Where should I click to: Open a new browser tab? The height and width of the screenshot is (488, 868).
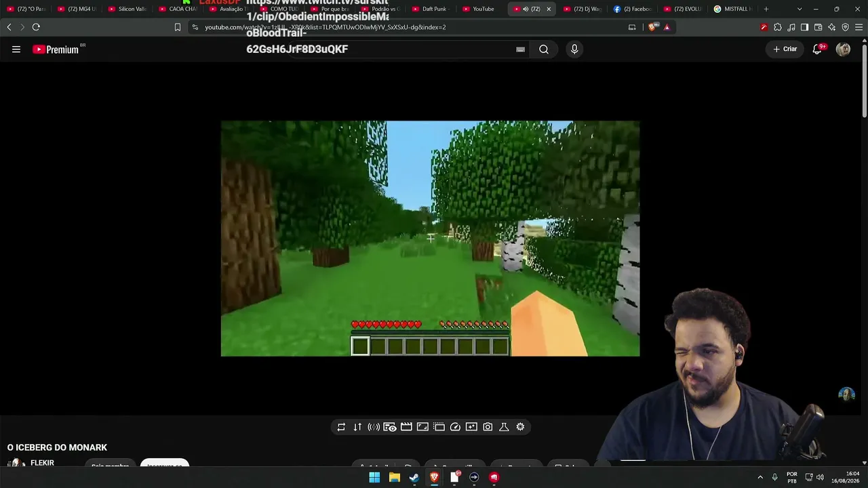point(766,9)
